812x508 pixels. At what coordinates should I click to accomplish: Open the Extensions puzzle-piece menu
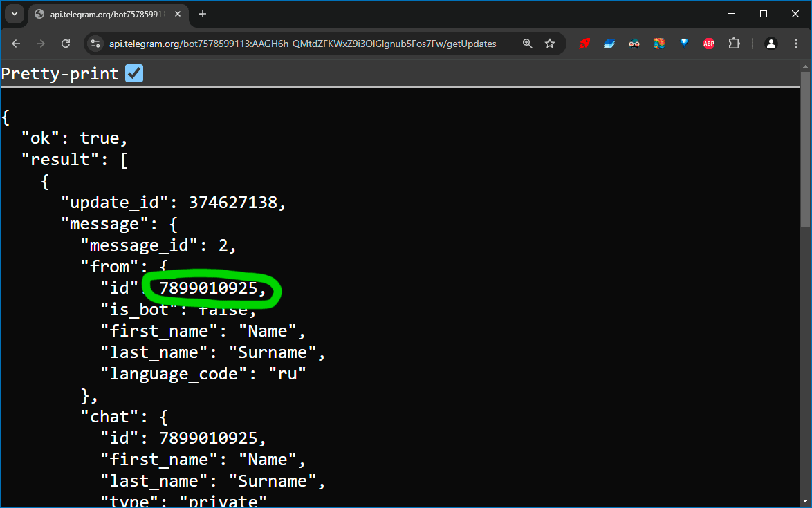click(x=735, y=44)
